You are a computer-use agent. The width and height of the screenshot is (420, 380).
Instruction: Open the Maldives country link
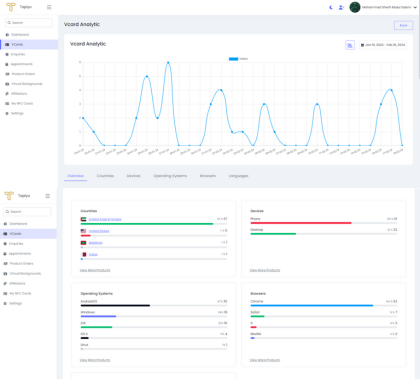[x=96, y=243]
